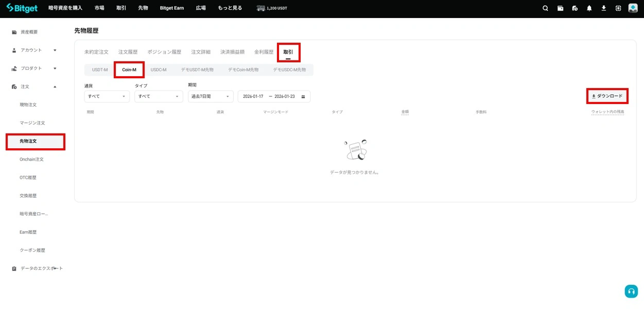Click the start date 2026-01-17 field
This screenshot has width=644, height=309.
tap(253, 96)
